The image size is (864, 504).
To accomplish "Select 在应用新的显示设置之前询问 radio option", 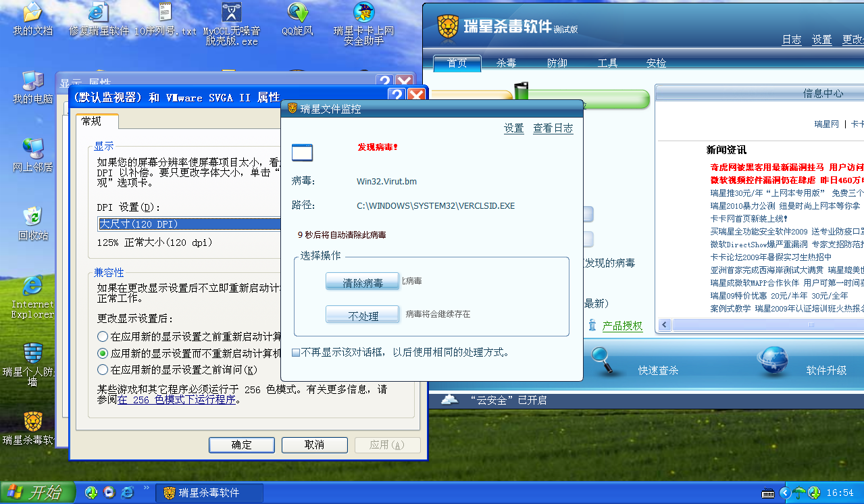I will pos(103,370).
